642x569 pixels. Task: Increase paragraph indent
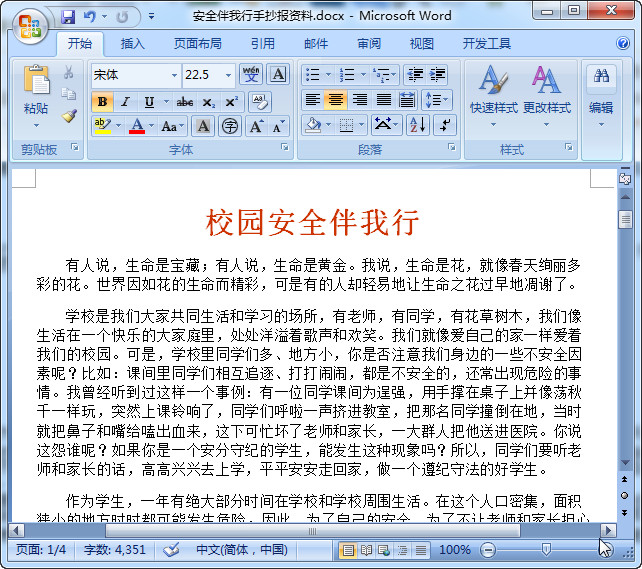pos(437,75)
